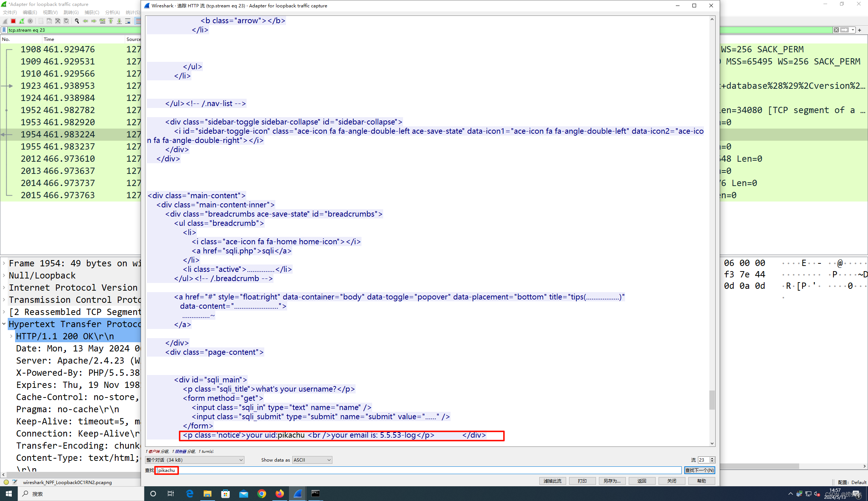Jump to the first packet icon
The image size is (868, 501).
(x=111, y=21)
